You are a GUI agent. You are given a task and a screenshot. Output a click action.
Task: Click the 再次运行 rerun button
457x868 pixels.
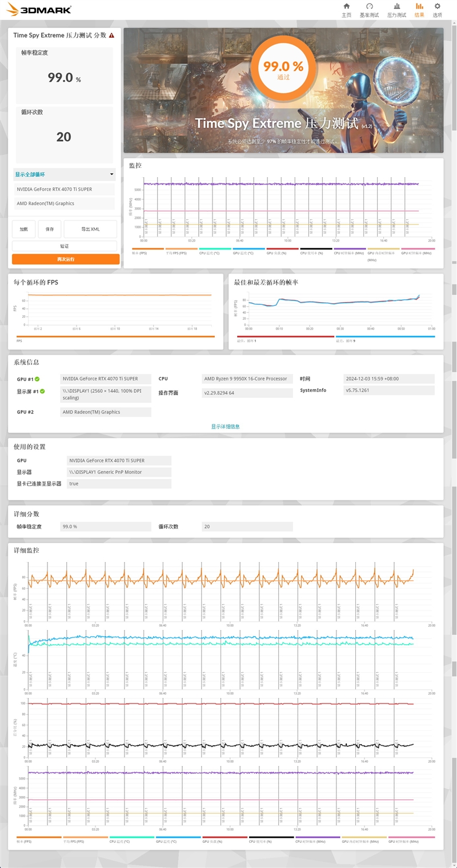pos(65,259)
